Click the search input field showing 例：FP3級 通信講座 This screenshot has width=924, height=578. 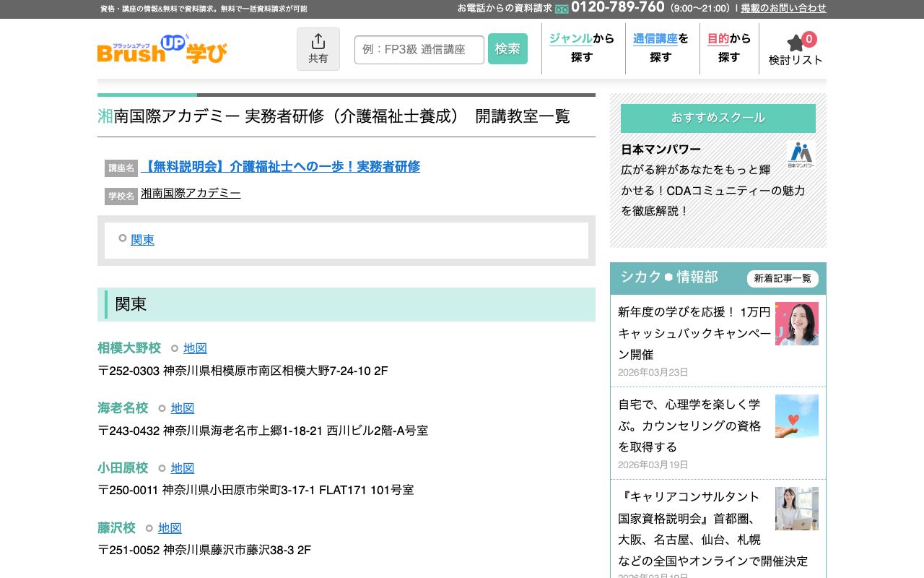coord(419,49)
